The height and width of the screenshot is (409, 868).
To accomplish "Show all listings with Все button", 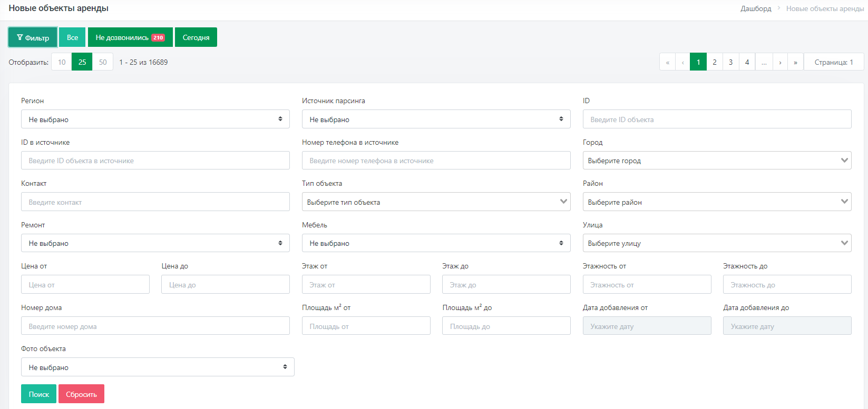I will (x=73, y=37).
